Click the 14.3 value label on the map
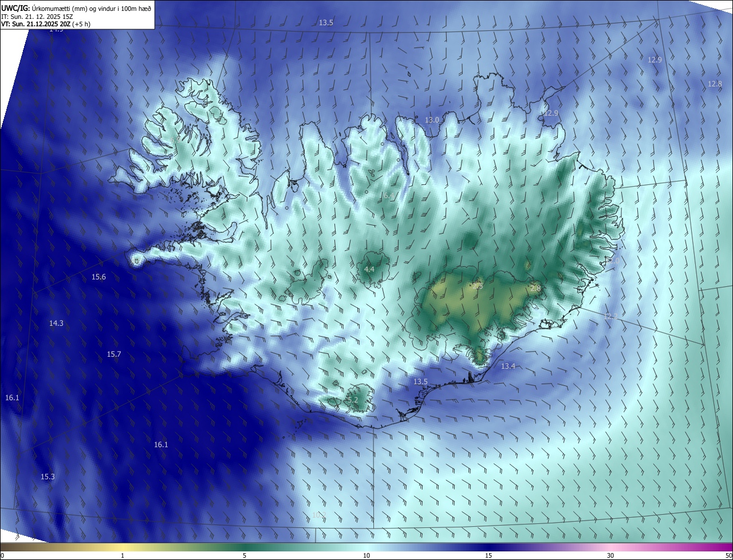 (56, 323)
